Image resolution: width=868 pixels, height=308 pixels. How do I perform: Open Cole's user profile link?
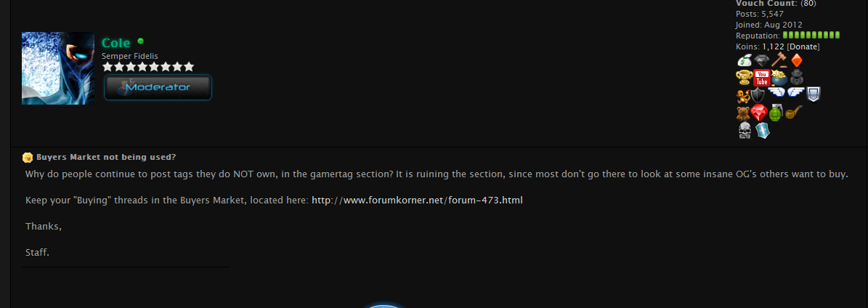[116, 43]
